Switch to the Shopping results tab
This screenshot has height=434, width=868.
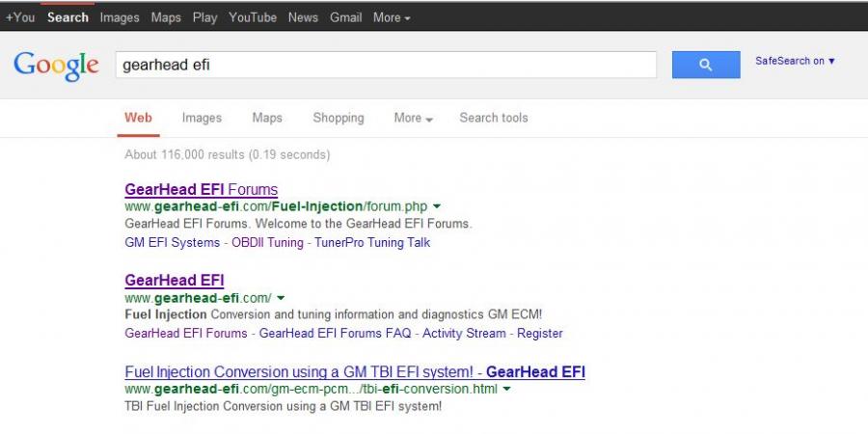pyautogui.click(x=339, y=118)
